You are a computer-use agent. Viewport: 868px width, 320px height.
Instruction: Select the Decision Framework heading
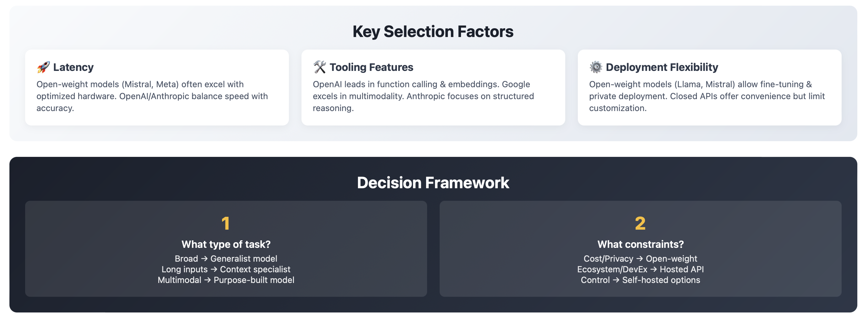point(433,183)
